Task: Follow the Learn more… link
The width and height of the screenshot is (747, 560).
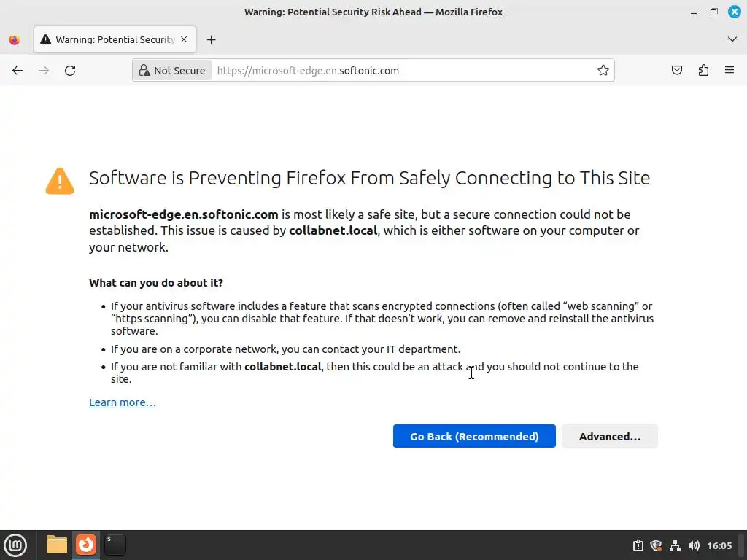Action: click(x=123, y=402)
